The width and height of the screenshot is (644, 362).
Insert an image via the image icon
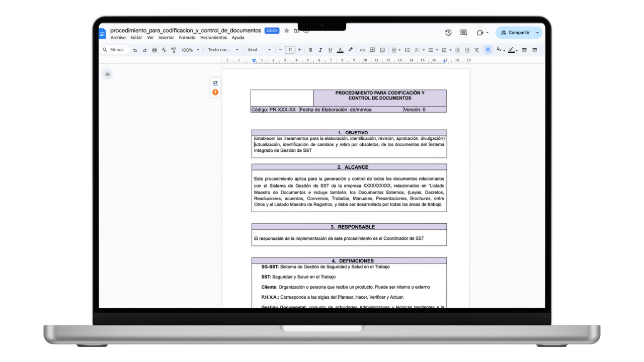tap(382, 50)
